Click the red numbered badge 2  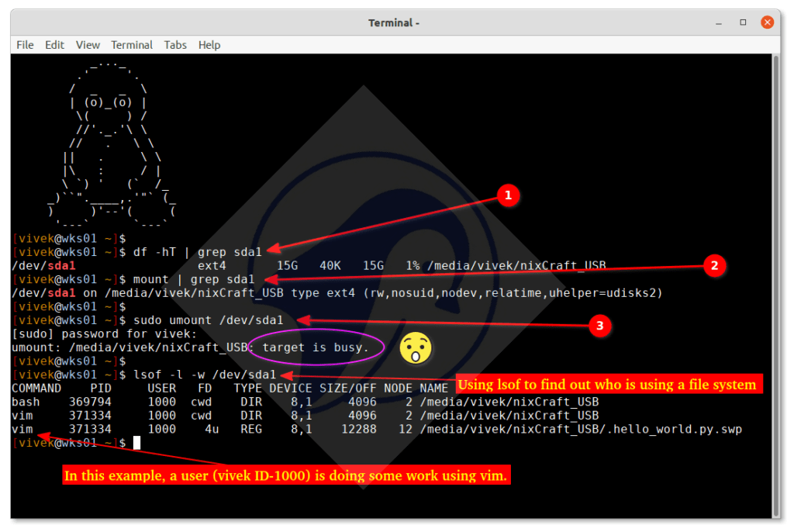point(715,264)
